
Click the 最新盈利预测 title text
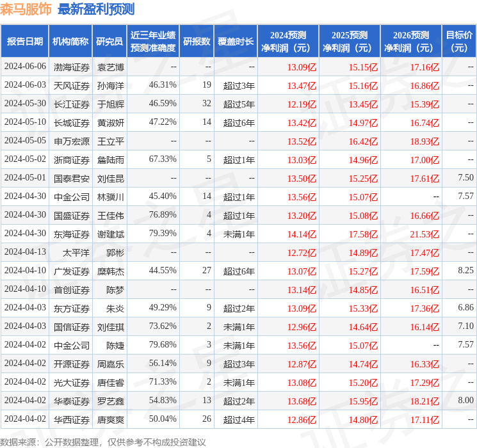pyautogui.click(x=96, y=10)
